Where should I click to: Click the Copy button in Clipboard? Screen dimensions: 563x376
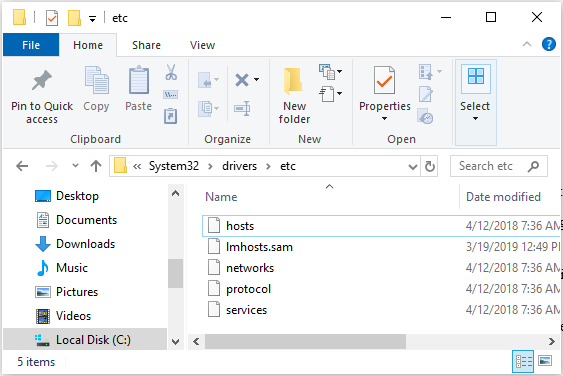(96, 89)
